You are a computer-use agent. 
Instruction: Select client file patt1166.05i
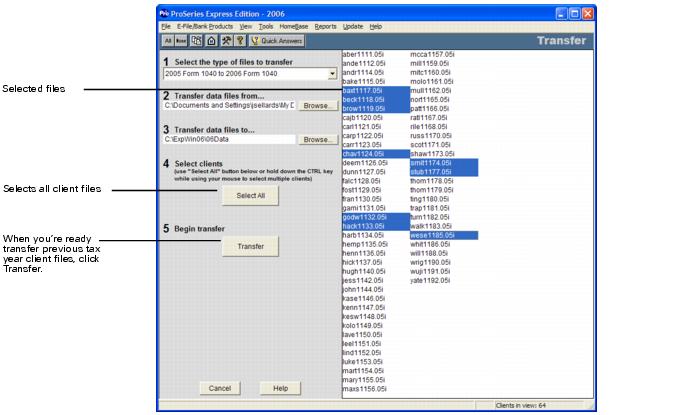429,109
